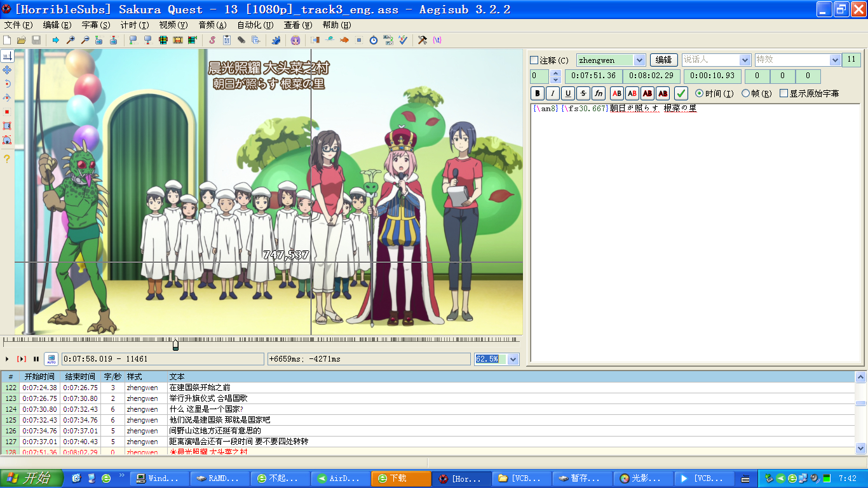Screen dimensions: 868x488
Task: Open the zhengwen style dropdown
Action: [x=639, y=60]
